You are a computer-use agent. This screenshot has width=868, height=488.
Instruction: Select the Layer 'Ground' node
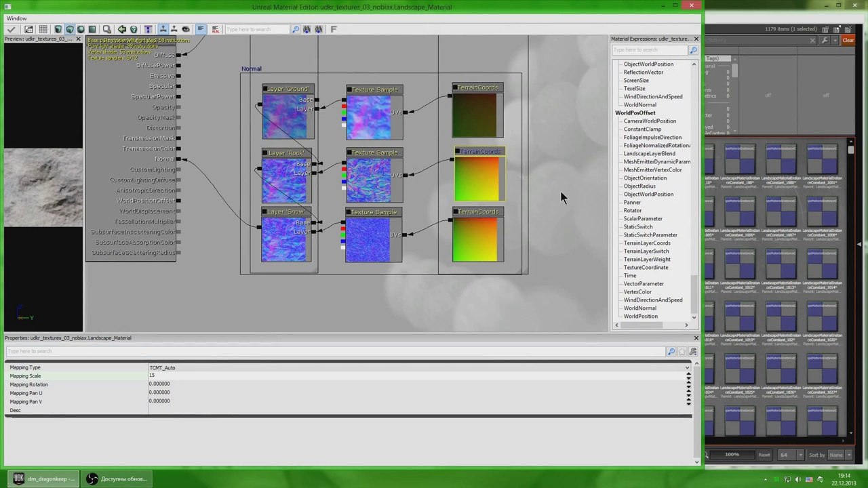[288, 112]
